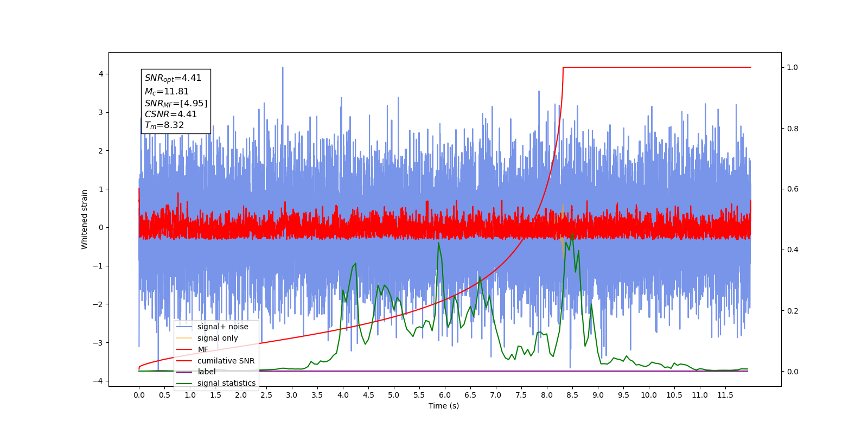Click the left y-axis tick label 0
The width and height of the screenshot is (868, 434).
tap(101, 227)
